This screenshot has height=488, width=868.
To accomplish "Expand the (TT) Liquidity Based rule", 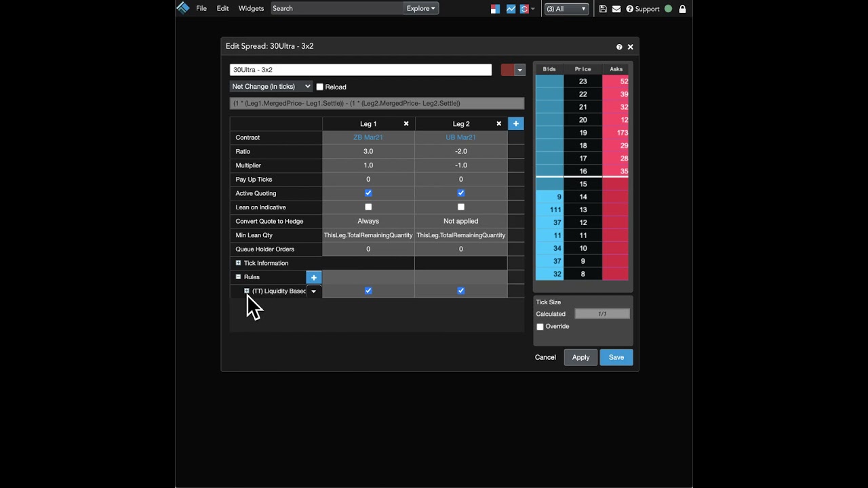I will click(x=247, y=291).
